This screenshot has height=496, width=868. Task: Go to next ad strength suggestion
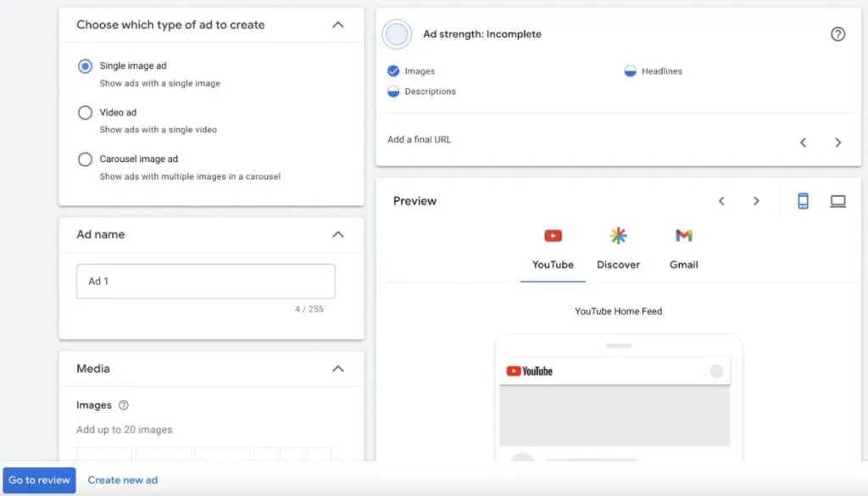click(837, 142)
